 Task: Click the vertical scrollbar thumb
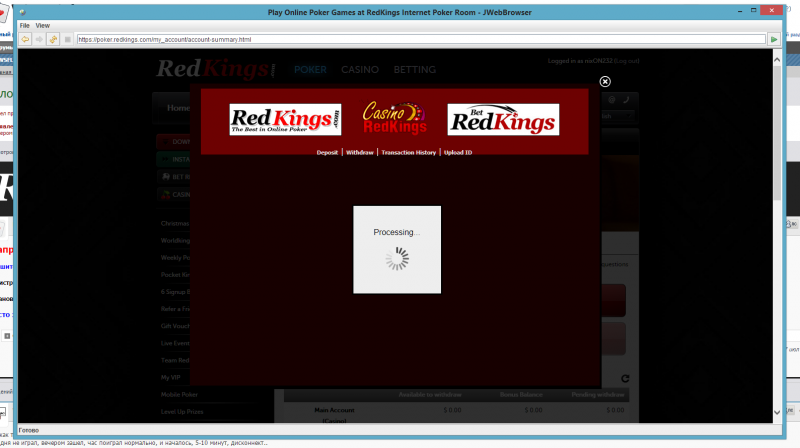[777, 134]
